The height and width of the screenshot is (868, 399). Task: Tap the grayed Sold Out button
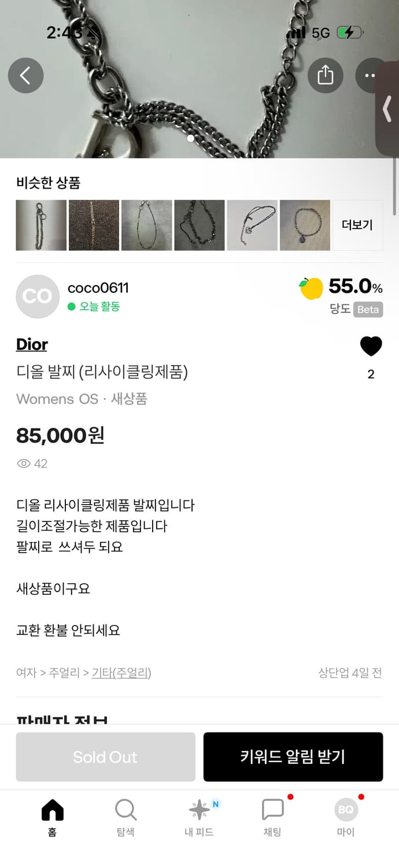tap(105, 756)
